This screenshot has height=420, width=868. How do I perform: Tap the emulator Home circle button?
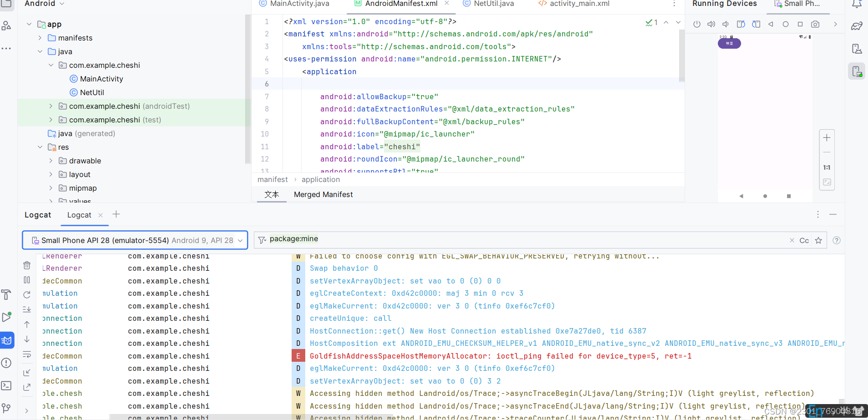point(786,24)
